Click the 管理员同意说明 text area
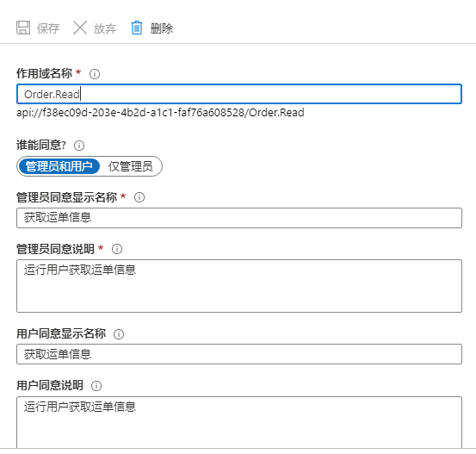This screenshot has width=476, height=454. coord(239,286)
